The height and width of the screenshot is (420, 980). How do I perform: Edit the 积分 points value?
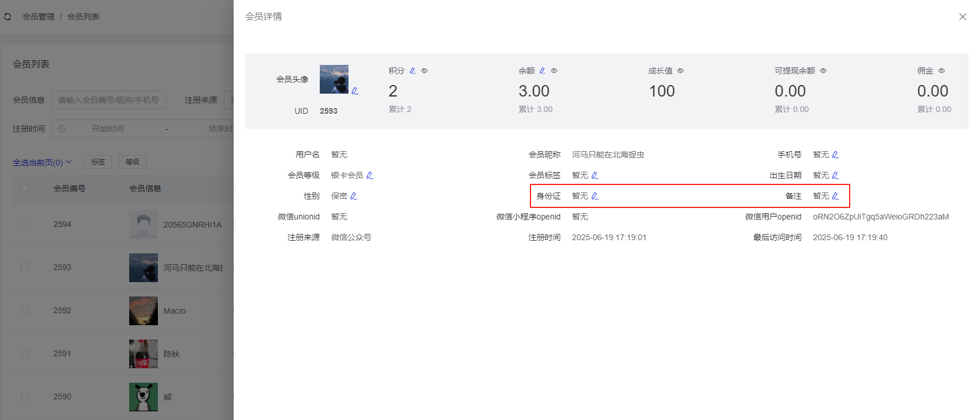[413, 71]
